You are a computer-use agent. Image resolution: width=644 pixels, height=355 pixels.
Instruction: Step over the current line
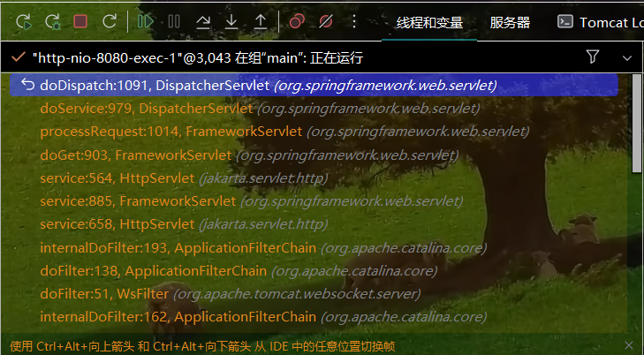[x=203, y=21]
